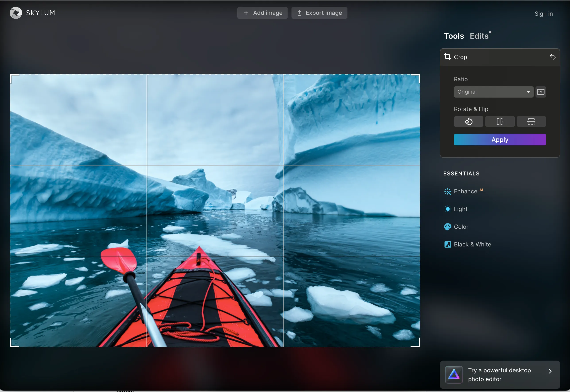Click the Sign in link
The height and width of the screenshot is (392, 570).
point(543,14)
